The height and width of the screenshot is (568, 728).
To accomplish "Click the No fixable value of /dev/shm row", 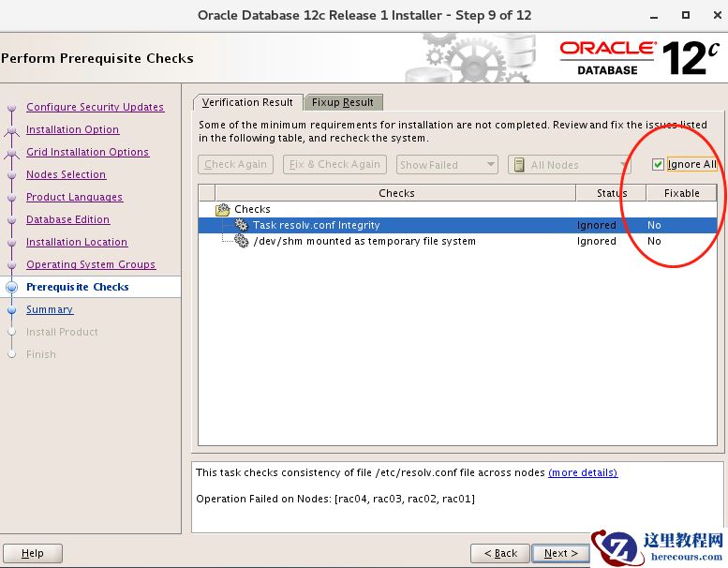I will (654, 241).
